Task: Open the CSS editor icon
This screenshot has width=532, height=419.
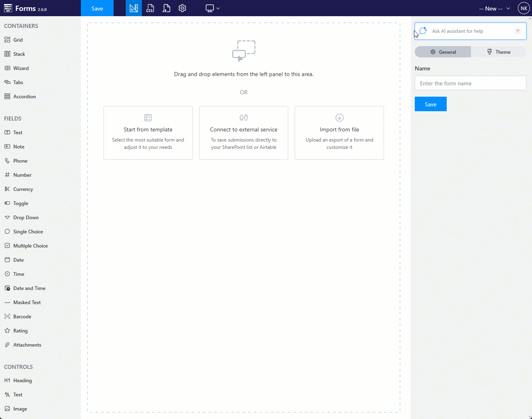Action: point(150,8)
